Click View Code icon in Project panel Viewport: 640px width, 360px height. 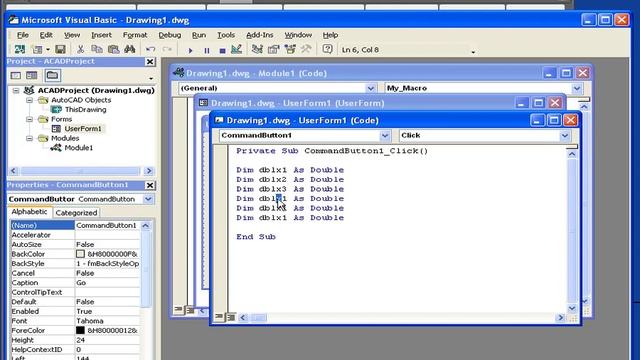pyautogui.click(x=16, y=76)
